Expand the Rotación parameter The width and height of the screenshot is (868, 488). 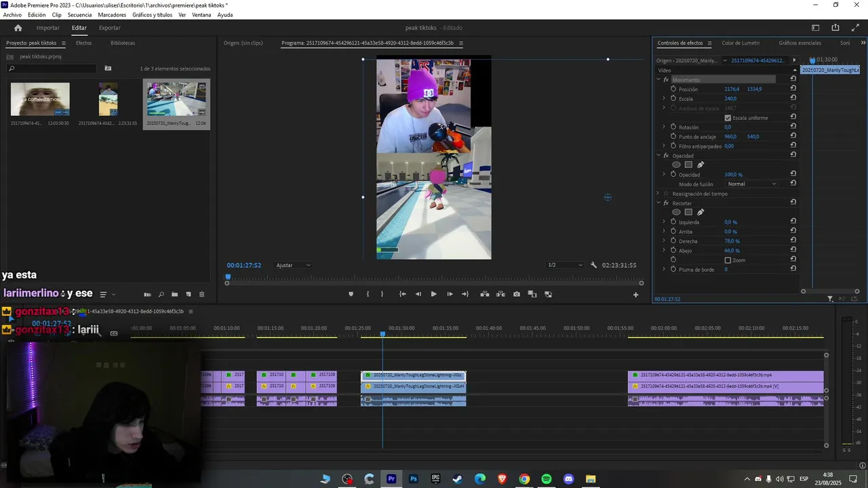click(664, 127)
